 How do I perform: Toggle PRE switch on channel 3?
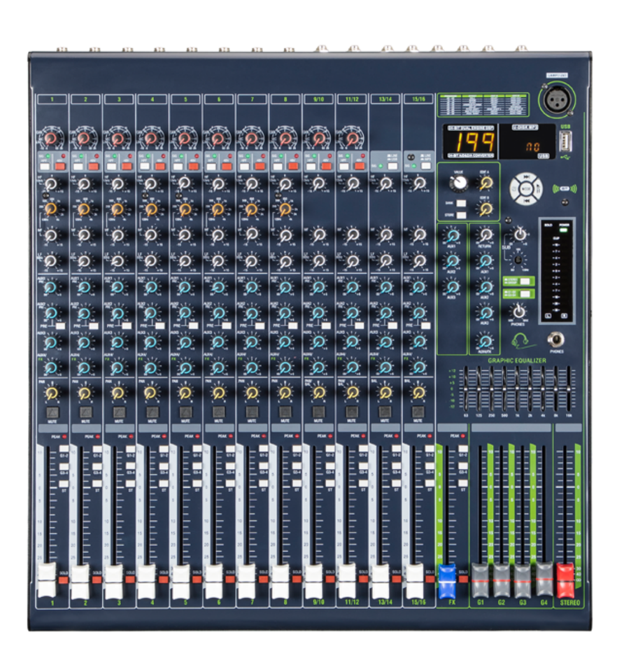pyautogui.click(x=127, y=326)
